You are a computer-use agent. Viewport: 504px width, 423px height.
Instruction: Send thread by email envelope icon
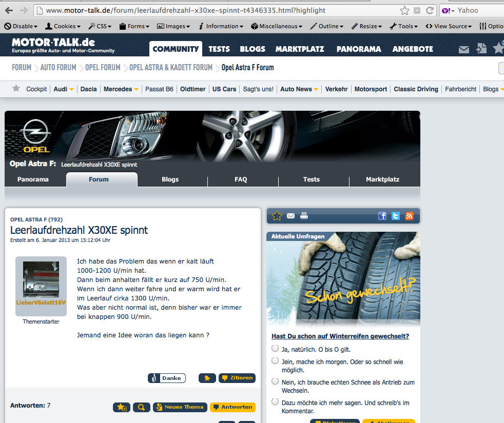pyautogui.click(x=290, y=216)
